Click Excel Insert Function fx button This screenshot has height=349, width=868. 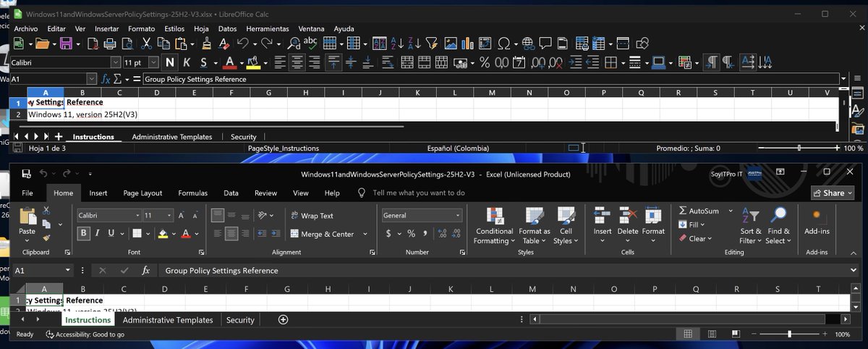(x=145, y=270)
